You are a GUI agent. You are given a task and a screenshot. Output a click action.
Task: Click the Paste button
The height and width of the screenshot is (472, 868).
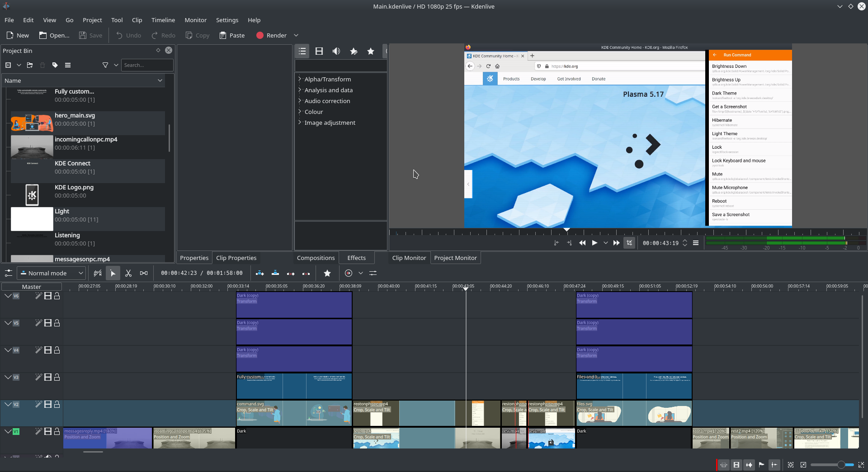click(232, 35)
